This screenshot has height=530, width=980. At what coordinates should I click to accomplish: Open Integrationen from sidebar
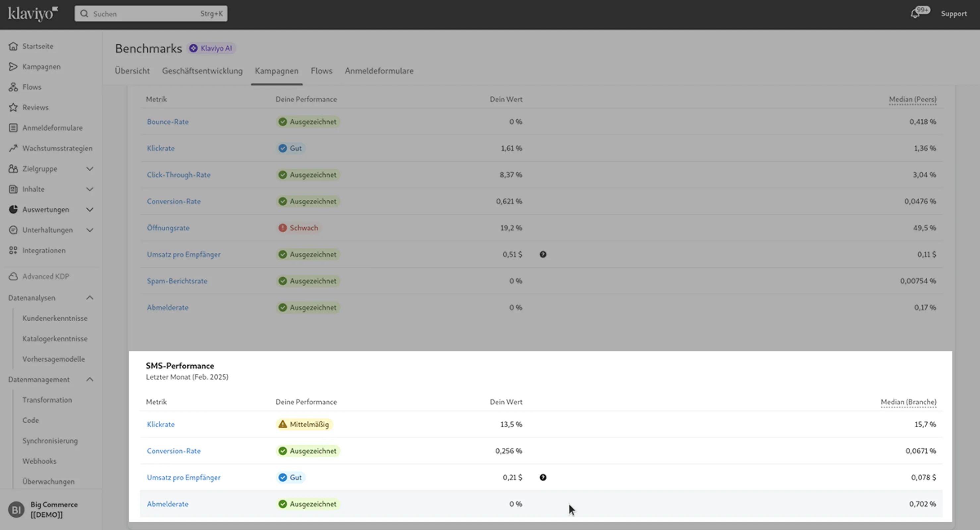point(43,250)
